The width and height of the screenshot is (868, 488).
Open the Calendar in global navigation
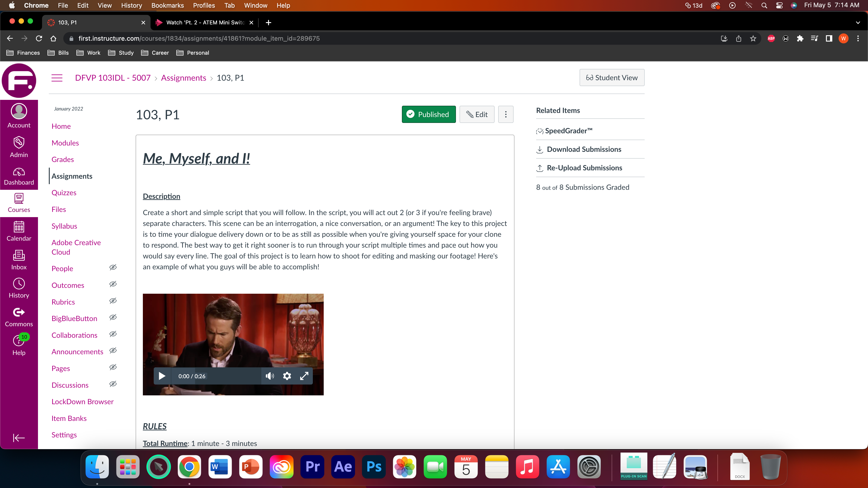[19, 231]
